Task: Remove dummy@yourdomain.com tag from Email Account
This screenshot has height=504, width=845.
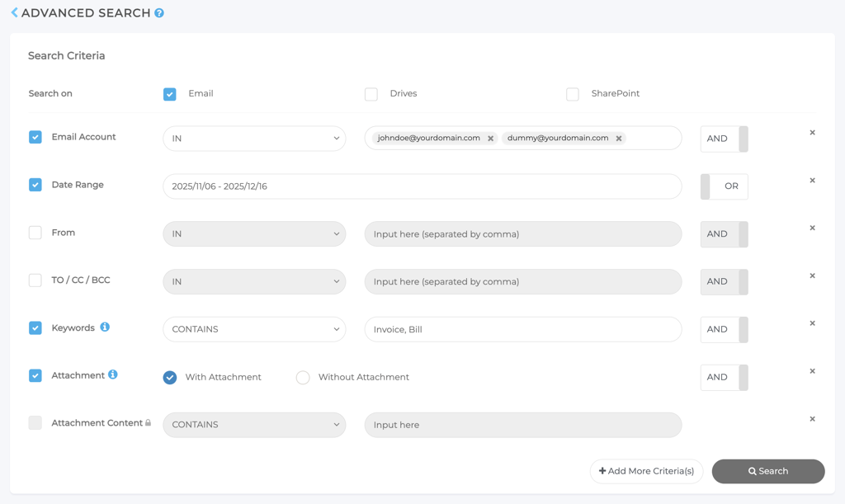Action: pyautogui.click(x=619, y=139)
